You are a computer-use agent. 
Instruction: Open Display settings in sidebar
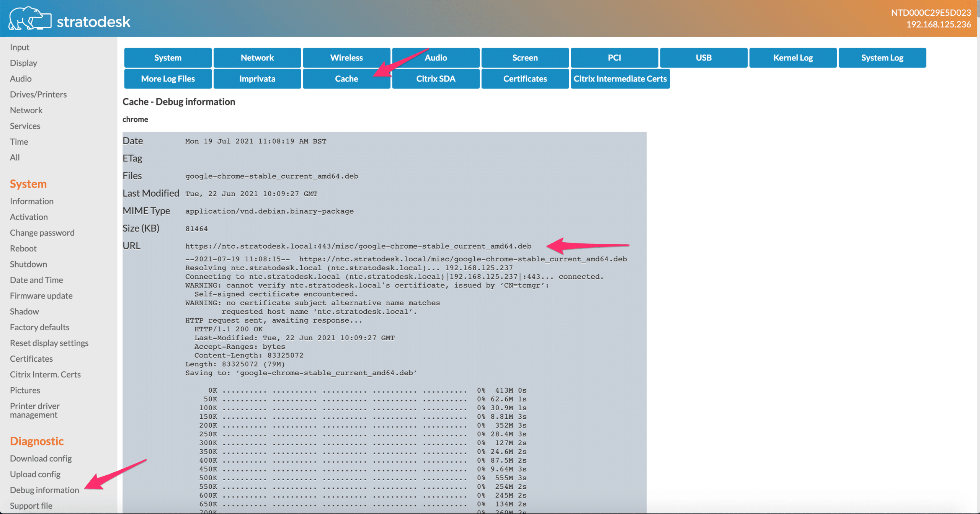pyautogui.click(x=23, y=63)
